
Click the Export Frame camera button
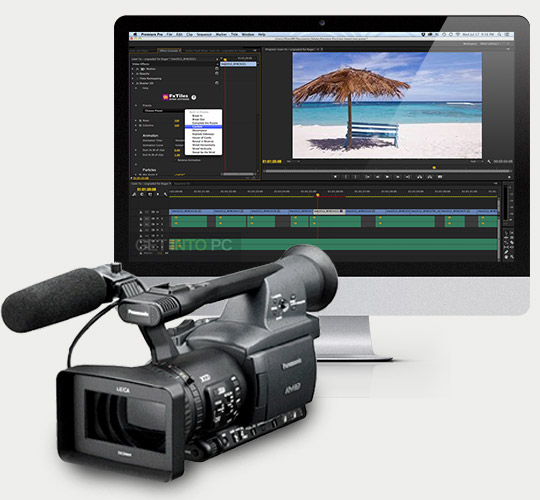tap(440, 177)
